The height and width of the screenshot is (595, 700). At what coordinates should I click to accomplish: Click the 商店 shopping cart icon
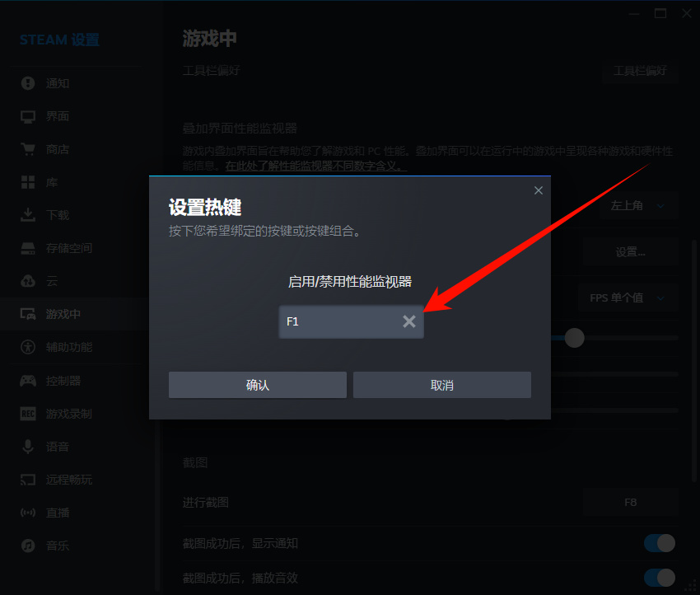click(x=28, y=149)
